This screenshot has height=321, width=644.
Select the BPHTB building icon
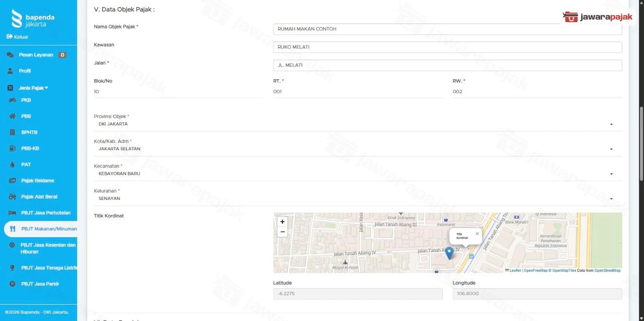click(x=12, y=132)
